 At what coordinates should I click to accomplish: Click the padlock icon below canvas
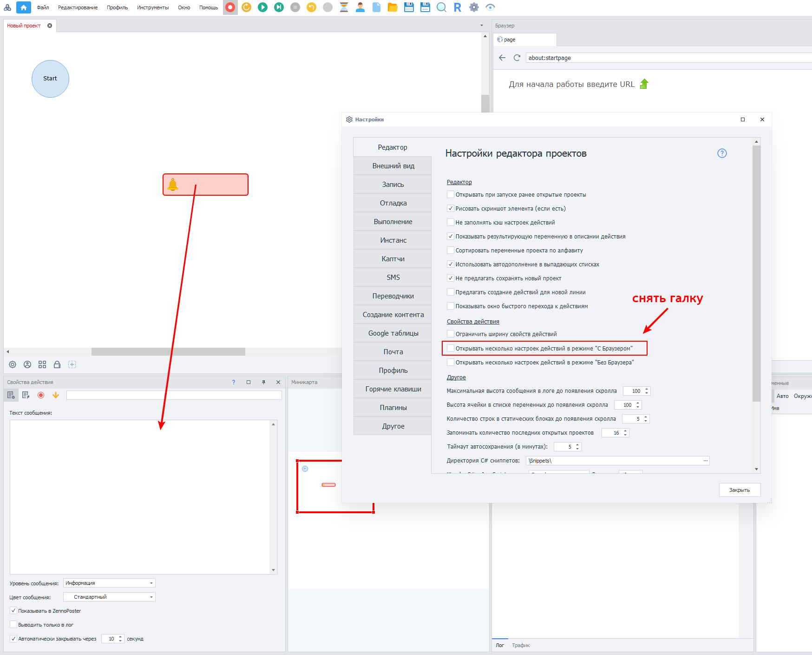click(x=57, y=364)
